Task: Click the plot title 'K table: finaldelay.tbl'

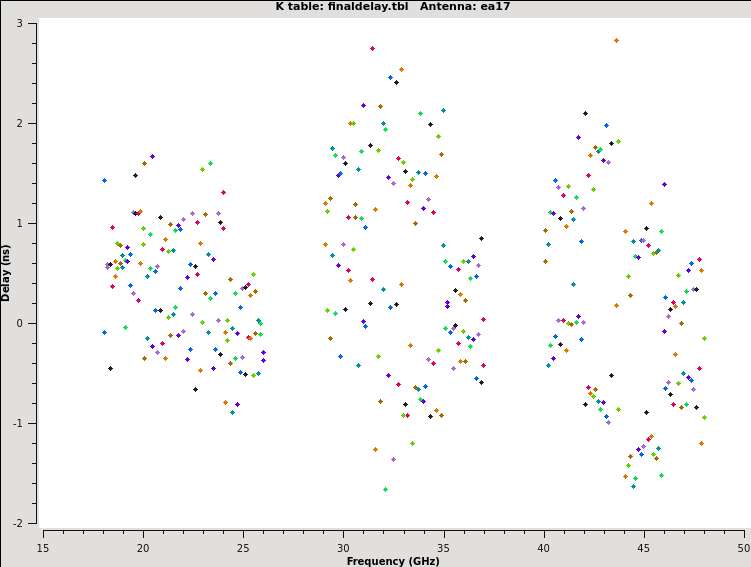Action: point(327,7)
